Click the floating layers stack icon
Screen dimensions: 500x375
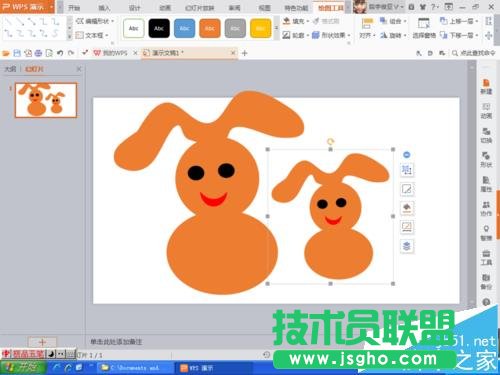pyautogui.click(x=407, y=246)
